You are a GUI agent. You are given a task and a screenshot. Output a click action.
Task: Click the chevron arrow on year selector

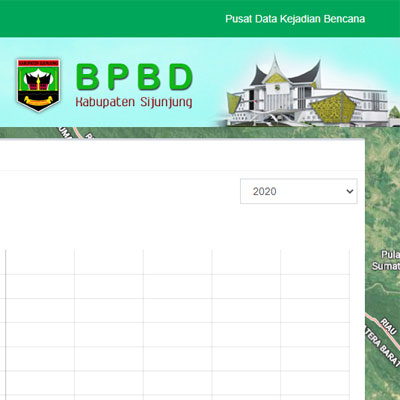[x=350, y=191]
